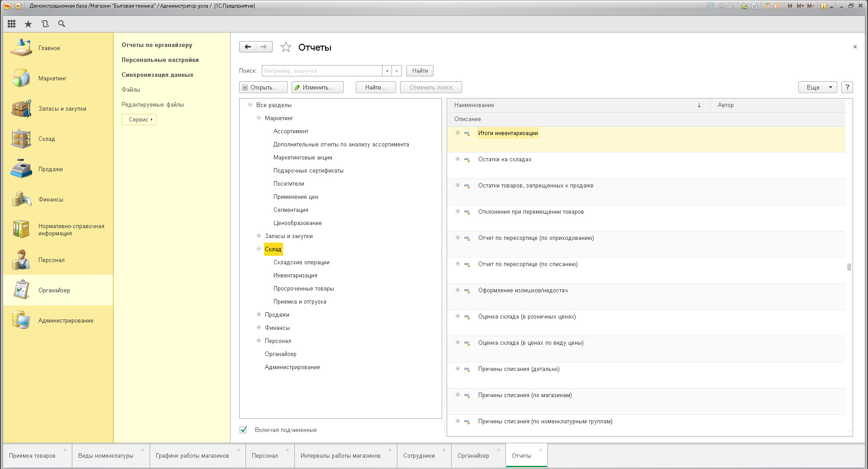Open the search field history dropdown arrow
Image resolution: width=868 pixels, height=469 pixels.
pos(387,71)
